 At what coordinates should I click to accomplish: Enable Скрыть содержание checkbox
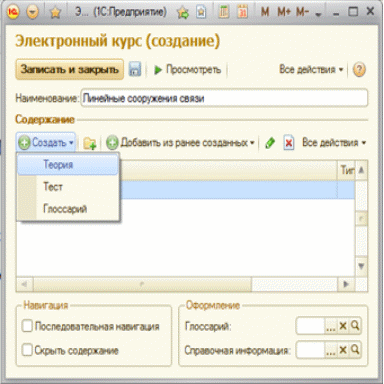point(27,350)
